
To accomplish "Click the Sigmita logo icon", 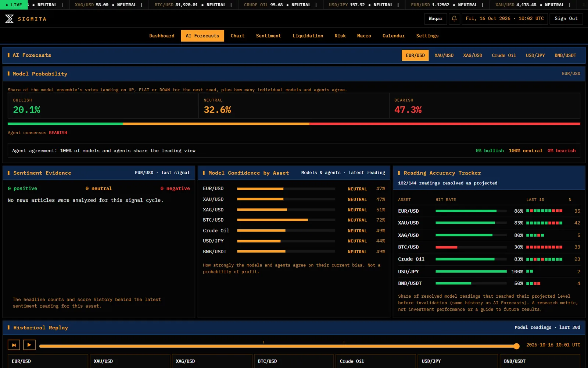I will 9,19.
